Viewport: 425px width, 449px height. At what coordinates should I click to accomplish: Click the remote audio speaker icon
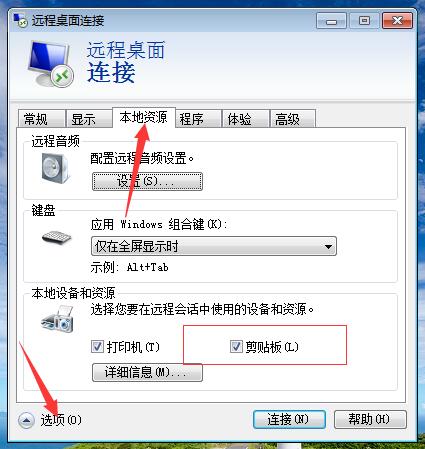(55, 169)
